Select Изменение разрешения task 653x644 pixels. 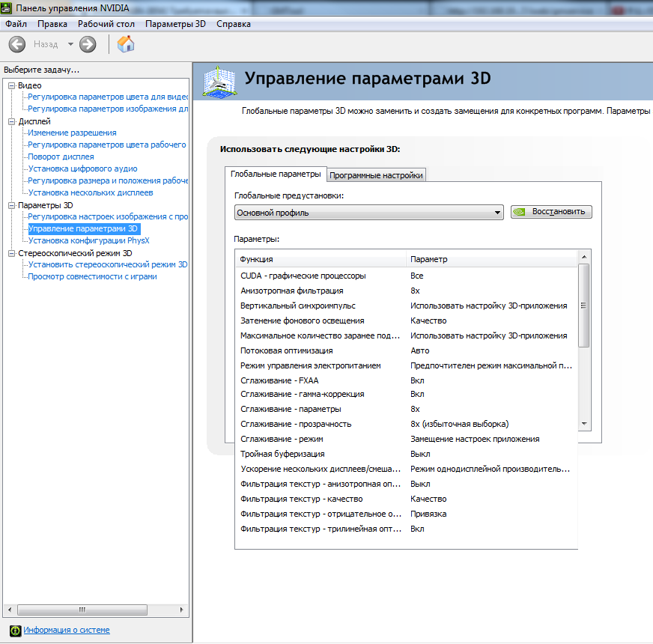(72, 133)
